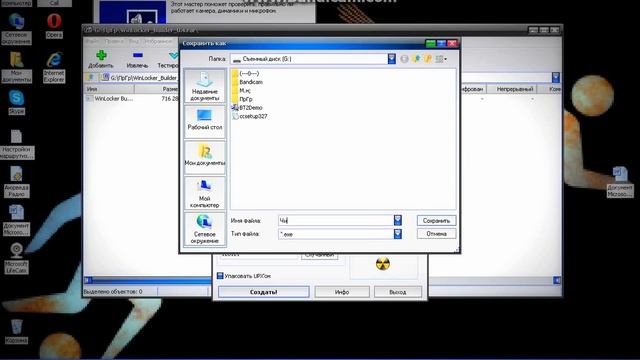
Task: Open the Документ Microso... icon at right edge
Action: pos(620,182)
